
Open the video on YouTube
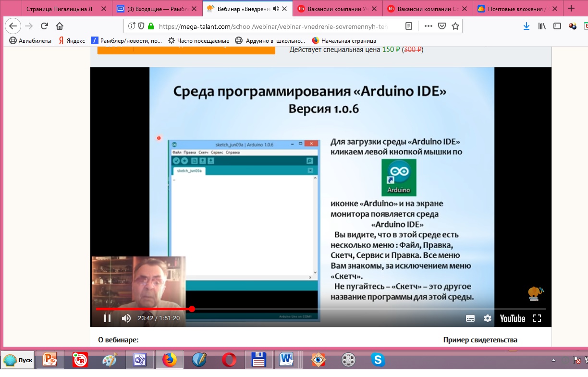[x=513, y=318]
